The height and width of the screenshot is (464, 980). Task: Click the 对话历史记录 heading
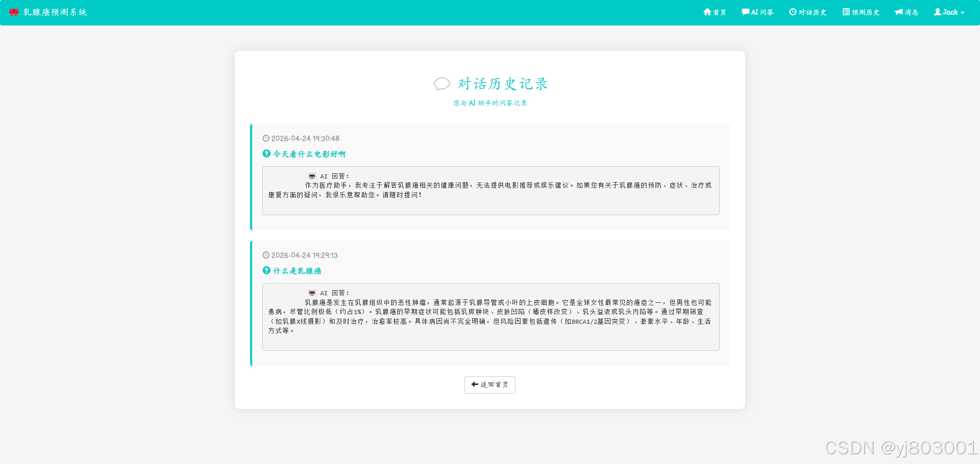pyautogui.click(x=503, y=84)
